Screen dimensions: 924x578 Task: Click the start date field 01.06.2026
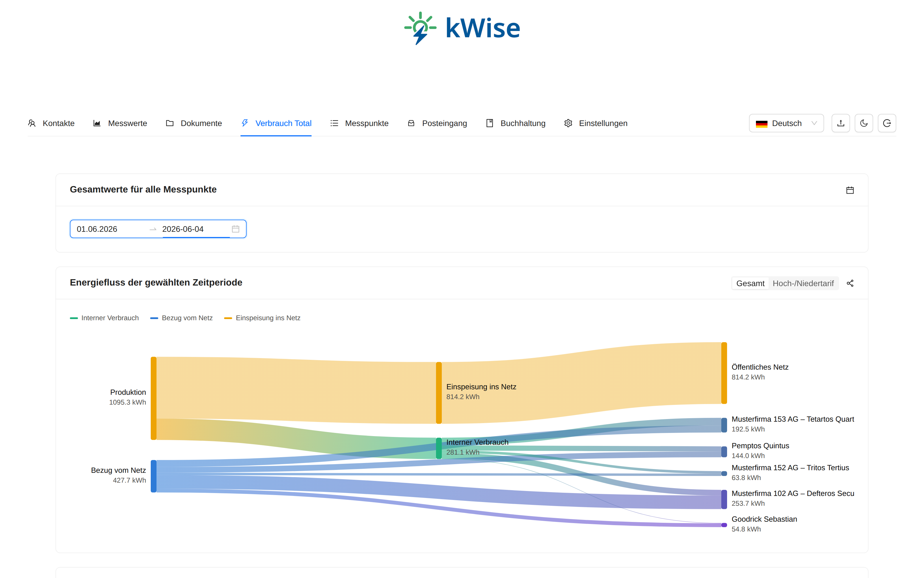tap(111, 229)
